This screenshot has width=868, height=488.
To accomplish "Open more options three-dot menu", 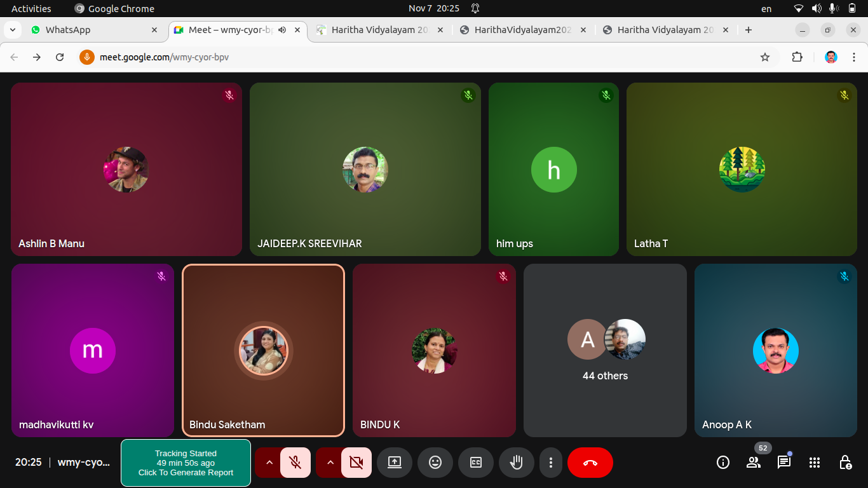I will click(x=551, y=463).
